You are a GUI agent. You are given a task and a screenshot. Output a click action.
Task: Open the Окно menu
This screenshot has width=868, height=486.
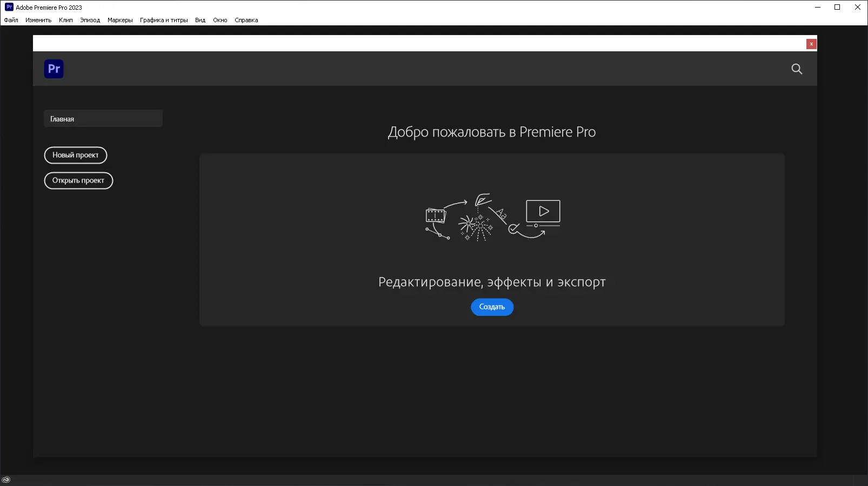click(219, 19)
